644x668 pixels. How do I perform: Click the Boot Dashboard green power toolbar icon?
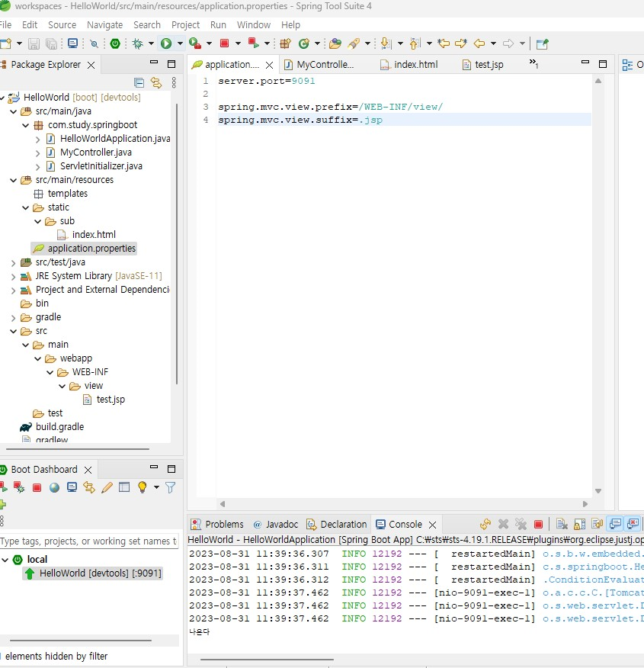point(115,43)
